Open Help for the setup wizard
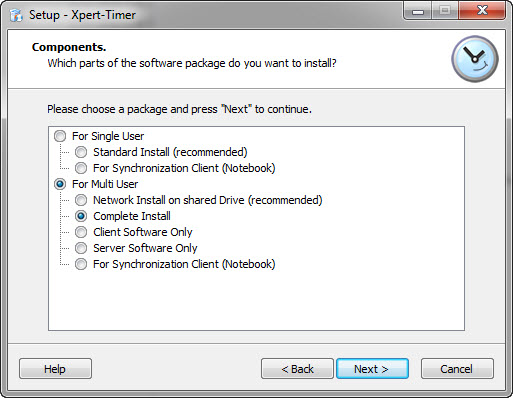This screenshot has width=513, height=398. tap(55, 369)
